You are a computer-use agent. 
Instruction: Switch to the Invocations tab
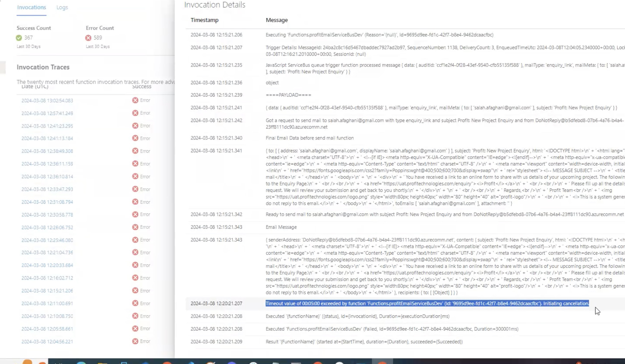coord(31,7)
